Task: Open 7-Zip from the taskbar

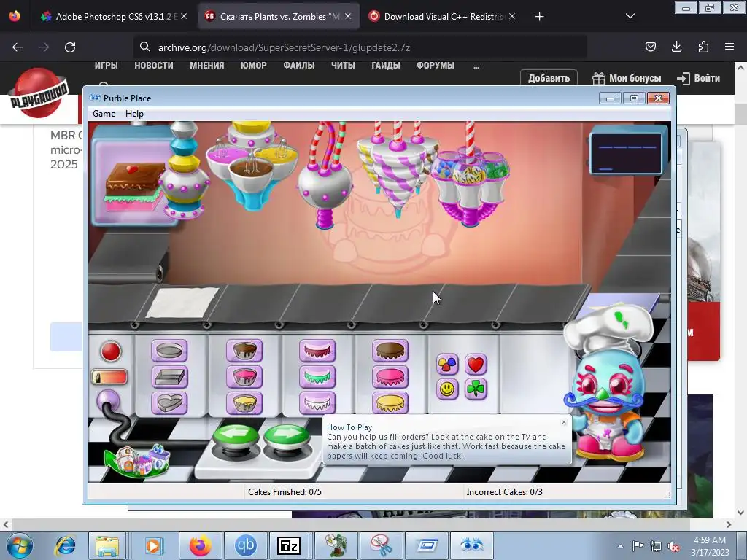Action: [289, 545]
